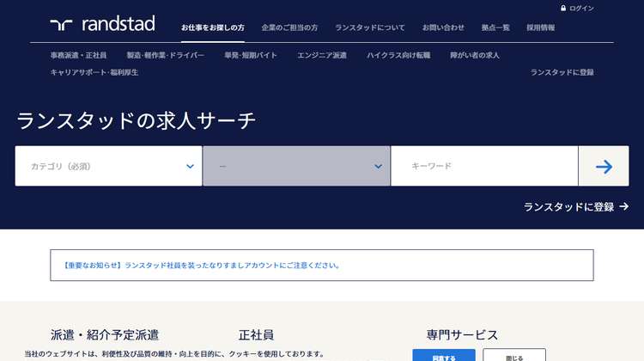Open 拠点一覧 in the top nav
Viewport: 644px width, 361px height.
pos(494,28)
